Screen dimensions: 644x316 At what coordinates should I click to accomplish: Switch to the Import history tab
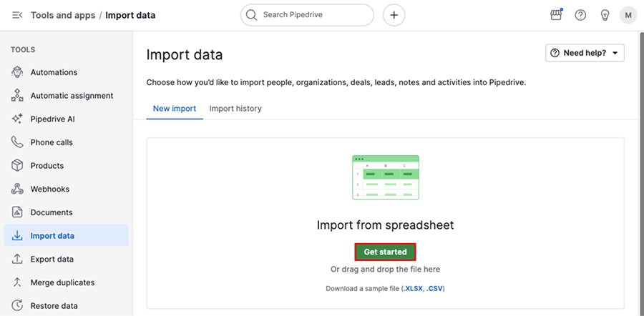[235, 109]
